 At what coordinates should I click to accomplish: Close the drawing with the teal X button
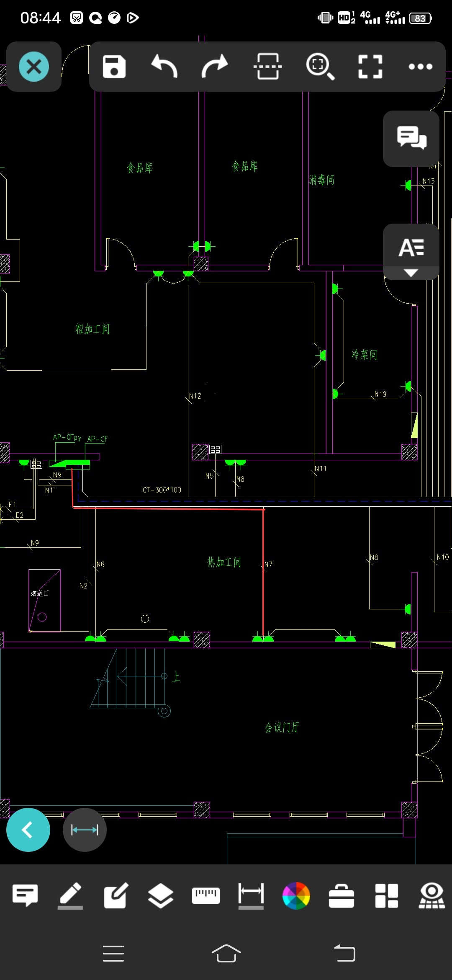(34, 67)
